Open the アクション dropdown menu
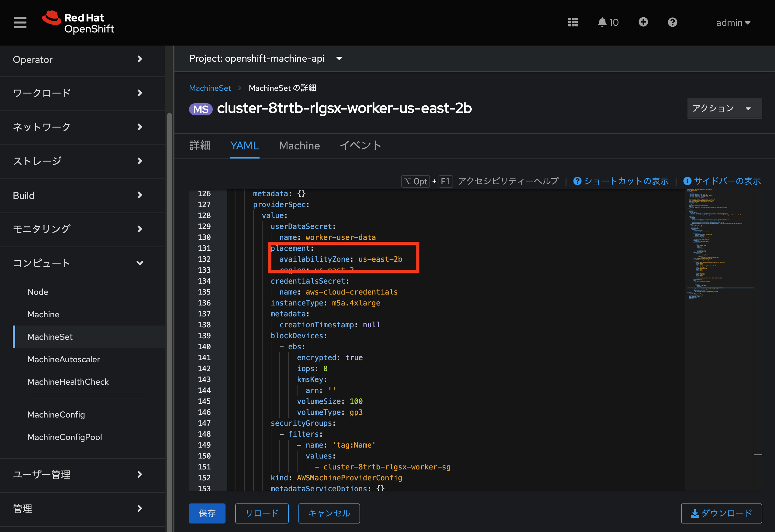The width and height of the screenshot is (775, 532). click(724, 108)
